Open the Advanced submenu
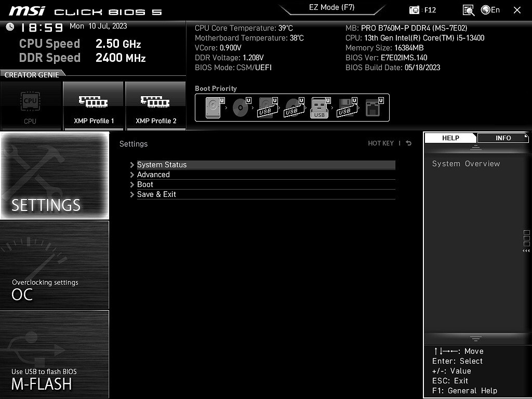This screenshot has width=532, height=399. point(266,175)
